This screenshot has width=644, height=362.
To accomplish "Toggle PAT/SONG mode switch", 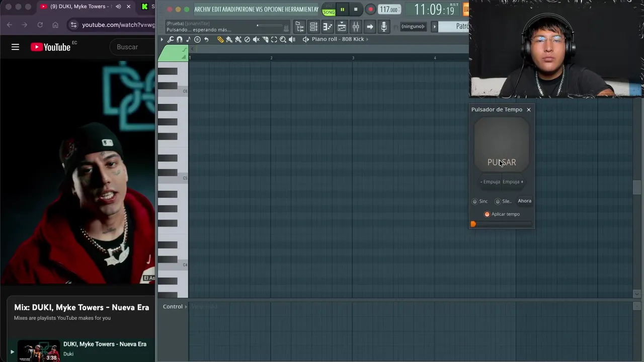I will tap(329, 10).
